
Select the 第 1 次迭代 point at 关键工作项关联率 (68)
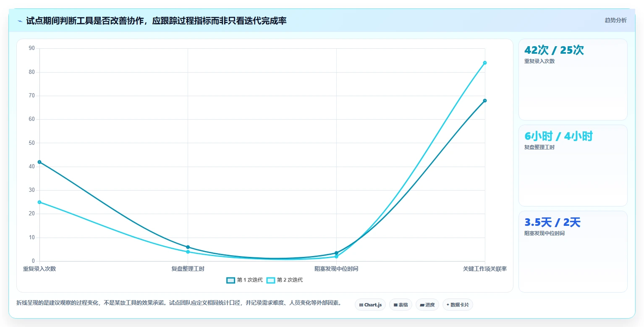pos(484,101)
